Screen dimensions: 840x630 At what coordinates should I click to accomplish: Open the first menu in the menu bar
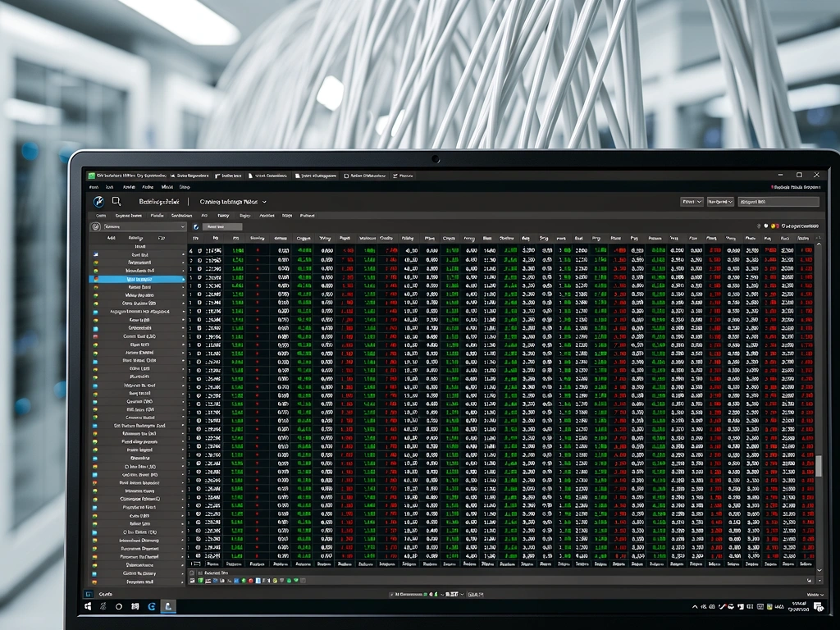pos(94,187)
